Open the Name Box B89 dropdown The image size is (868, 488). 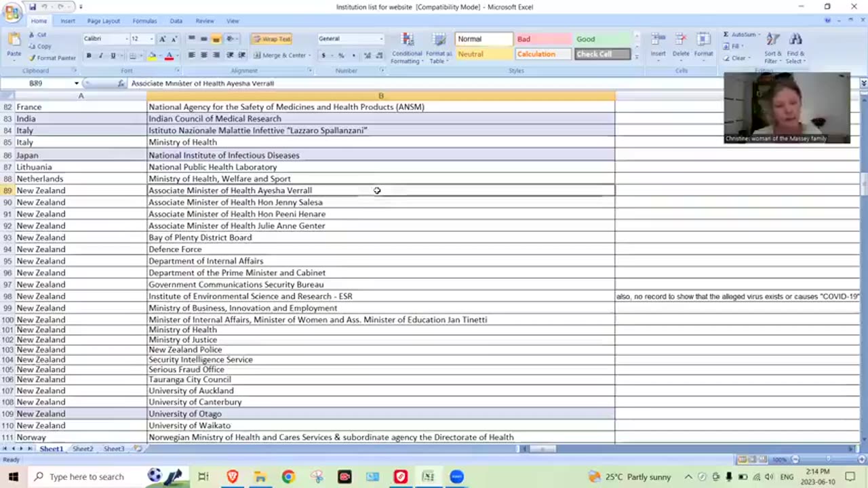(x=76, y=83)
